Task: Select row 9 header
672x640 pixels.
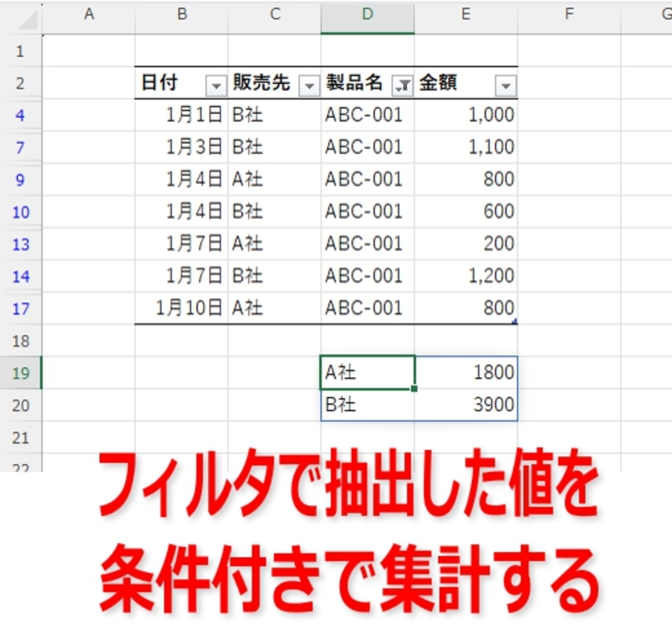Action: pyautogui.click(x=20, y=179)
